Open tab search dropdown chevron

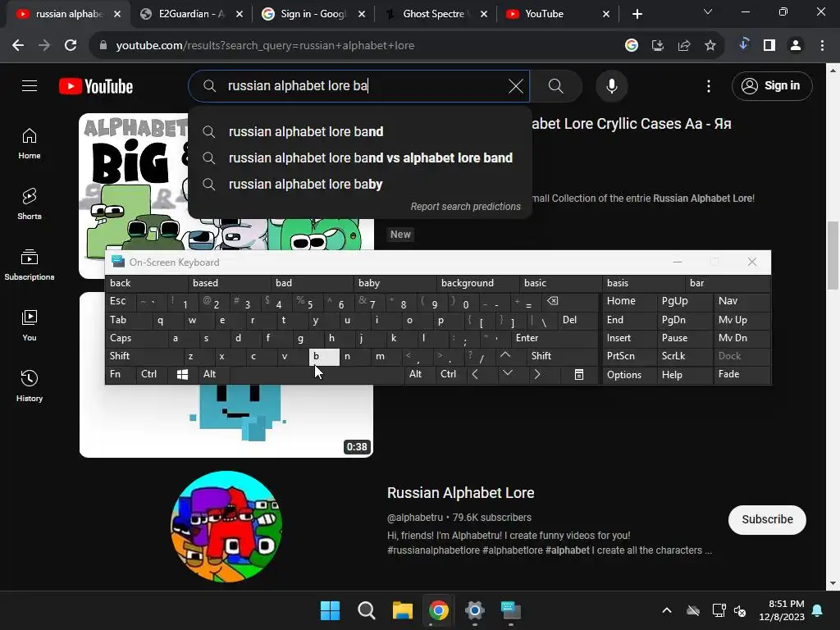708,11
